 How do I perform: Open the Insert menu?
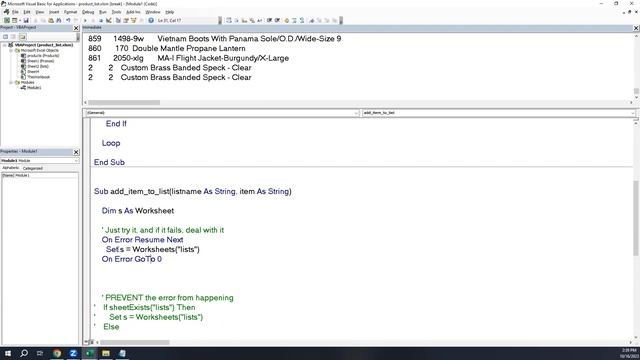click(x=54, y=12)
